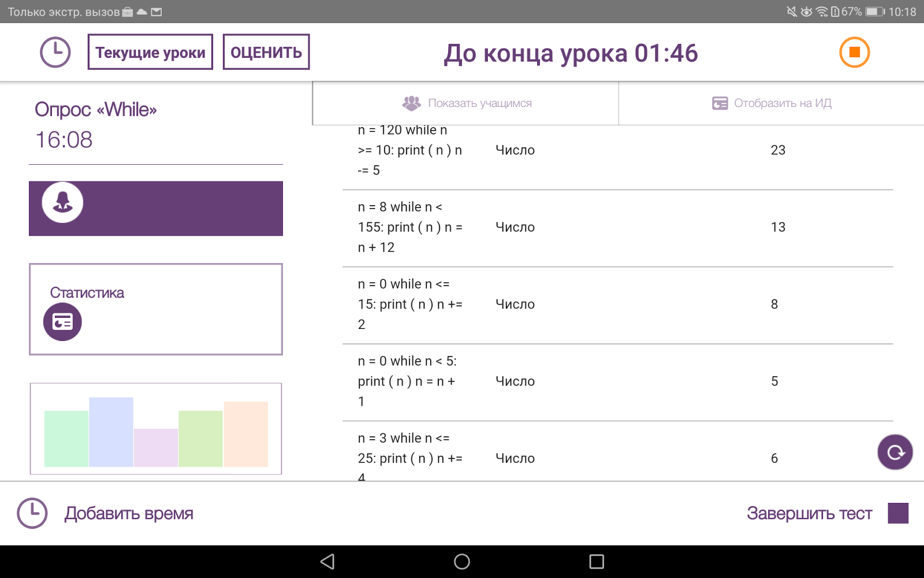Image resolution: width=924 pixels, height=578 pixels.
Task: Open Статистика via its card icon
Action: (62, 321)
